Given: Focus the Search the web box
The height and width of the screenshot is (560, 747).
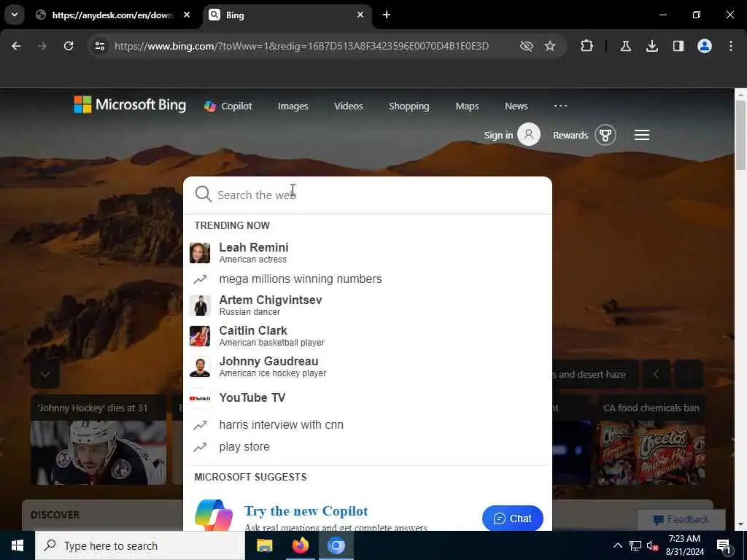Looking at the screenshot, I should click(368, 195).
